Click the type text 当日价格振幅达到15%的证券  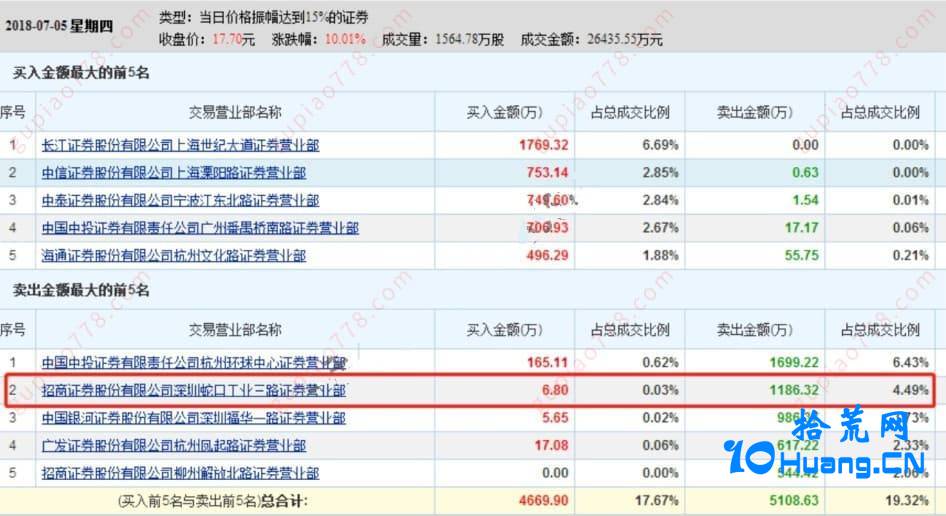point(284,18)
